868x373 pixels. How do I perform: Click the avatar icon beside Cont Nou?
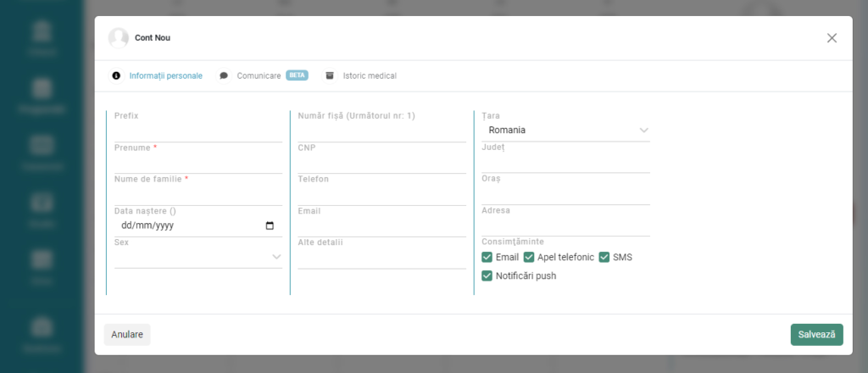[119, 38]
